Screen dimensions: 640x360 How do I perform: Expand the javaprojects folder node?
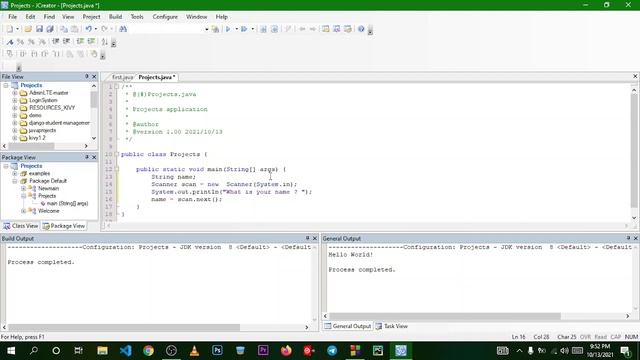tap(15, 131)
